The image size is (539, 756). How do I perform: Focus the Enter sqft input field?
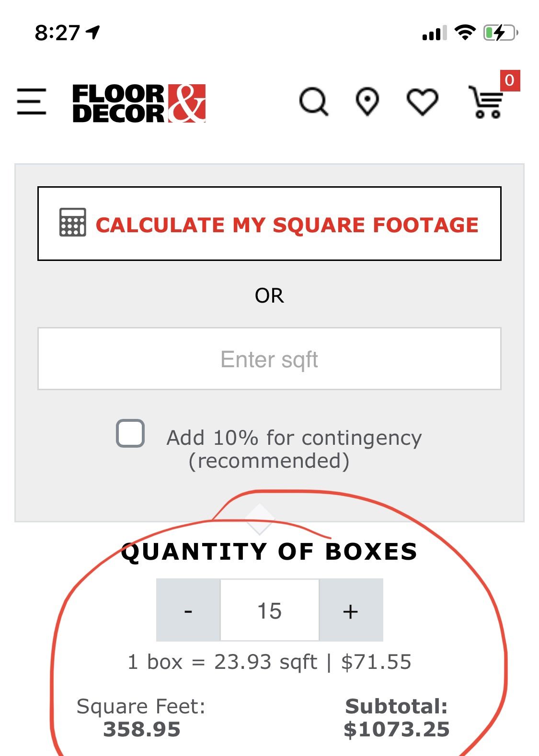(x=269, y=359)
